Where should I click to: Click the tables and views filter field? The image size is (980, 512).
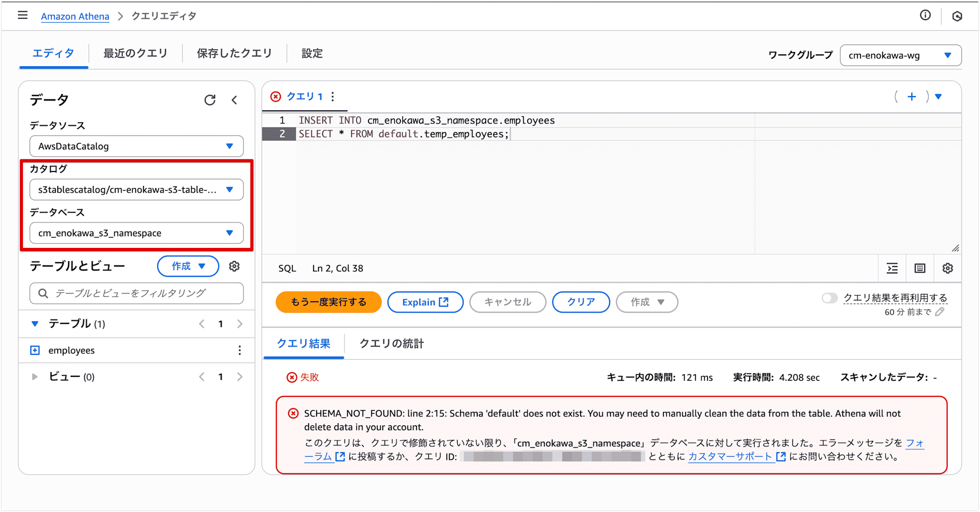(136, 293)
